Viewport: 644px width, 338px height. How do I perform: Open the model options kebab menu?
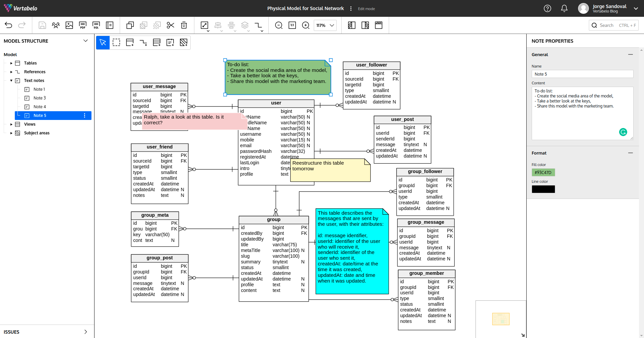tap(351, 8)
